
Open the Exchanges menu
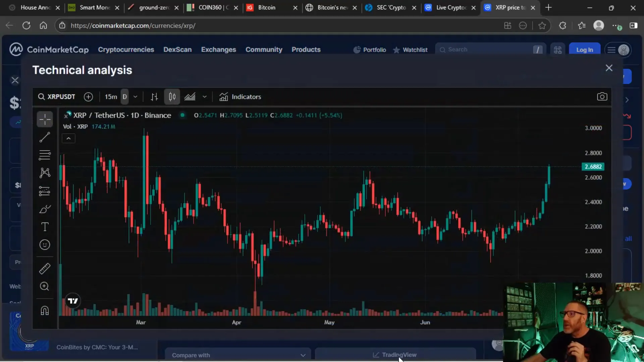219,50
